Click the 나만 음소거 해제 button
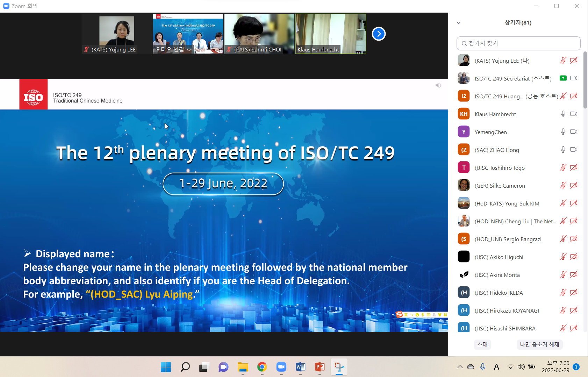Screen dimensions: 588x377 [x=539, y=344]
